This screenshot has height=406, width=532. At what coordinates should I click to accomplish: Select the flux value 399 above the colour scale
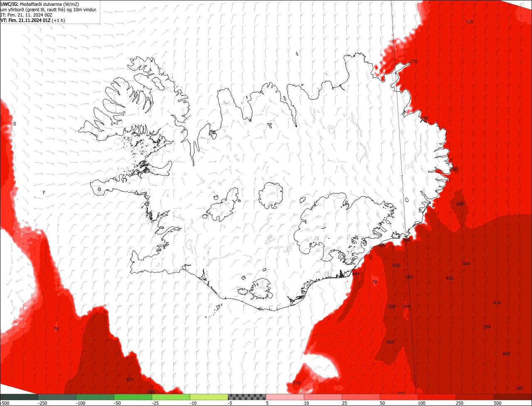click(151, 392)
